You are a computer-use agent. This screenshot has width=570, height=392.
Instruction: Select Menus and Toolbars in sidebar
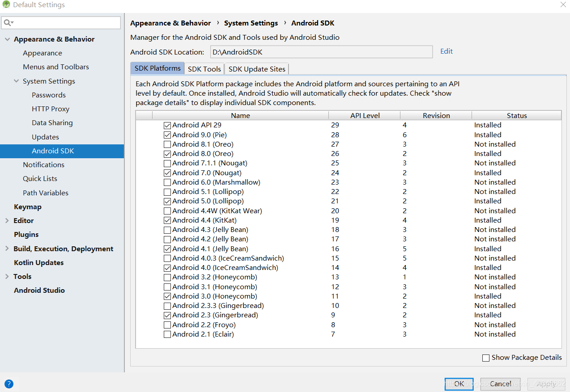coord(56,67)
